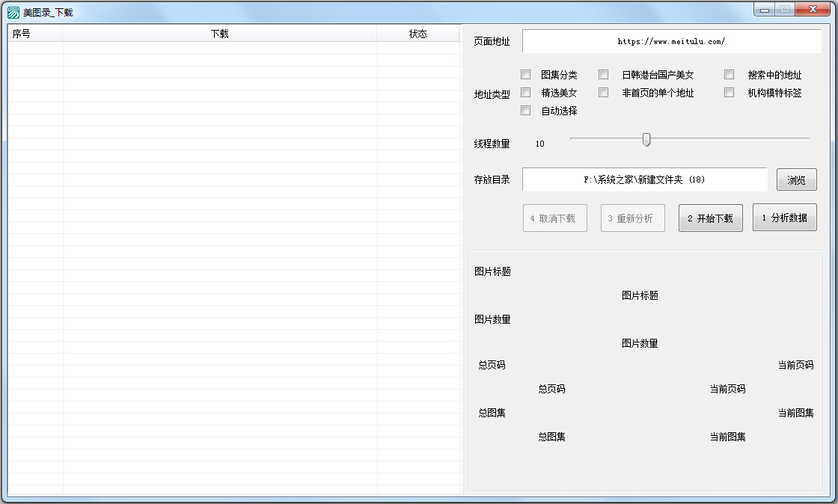The height and width of the screenshot is (504, 838).
Task: Check the 图集分类 checkbox
Action: coord(526,75)
